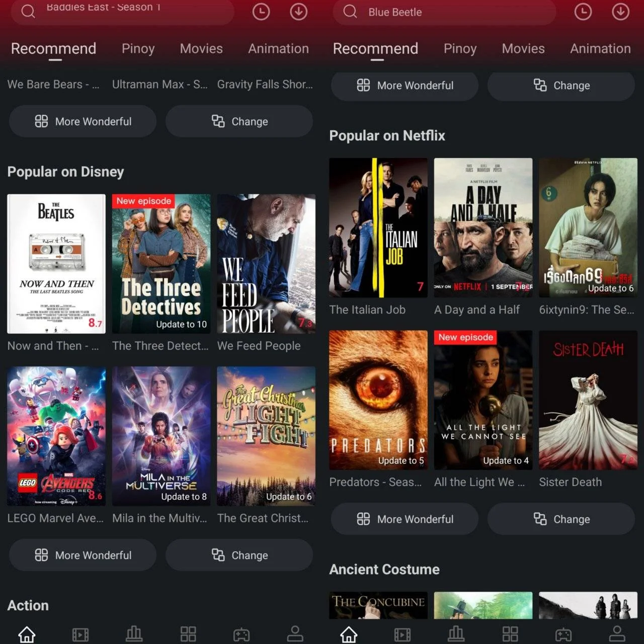Click the search magnifier icon beside Baddies East

click(28, 11)
